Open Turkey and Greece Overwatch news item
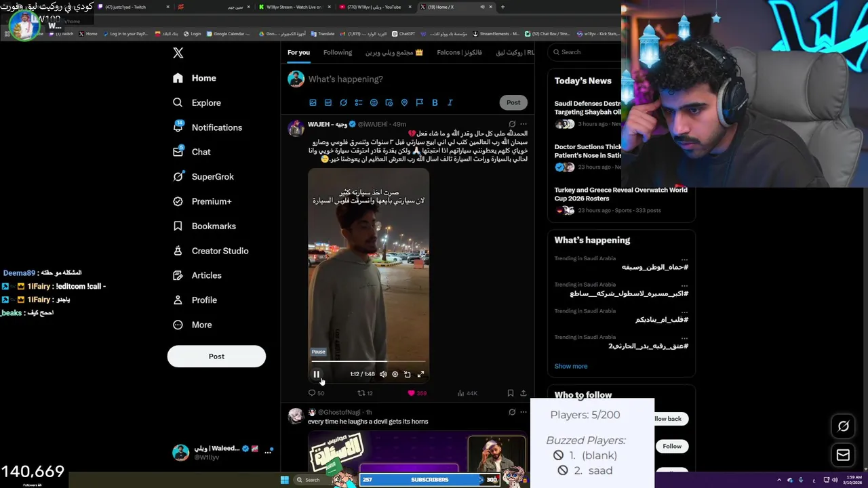The image size is (868, 488). 620,194
